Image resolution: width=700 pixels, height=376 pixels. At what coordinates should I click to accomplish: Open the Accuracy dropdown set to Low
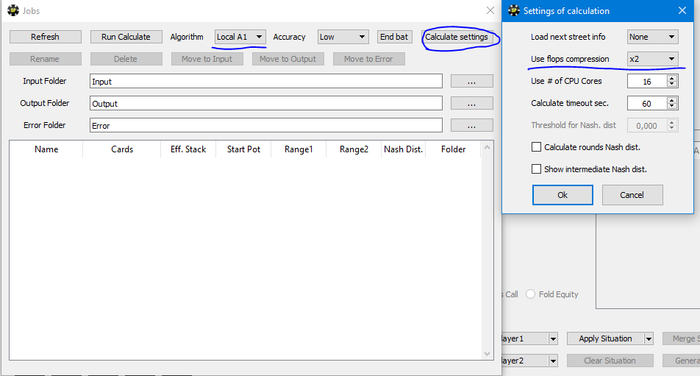(x=343, y=37)
